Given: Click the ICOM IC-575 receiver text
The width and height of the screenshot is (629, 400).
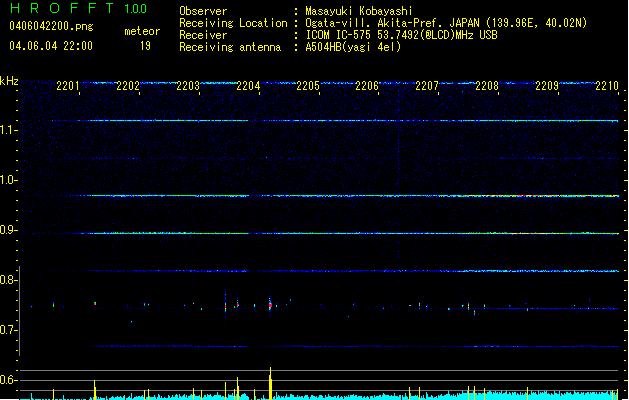Looking at the screenshot, I should [402, 35].
